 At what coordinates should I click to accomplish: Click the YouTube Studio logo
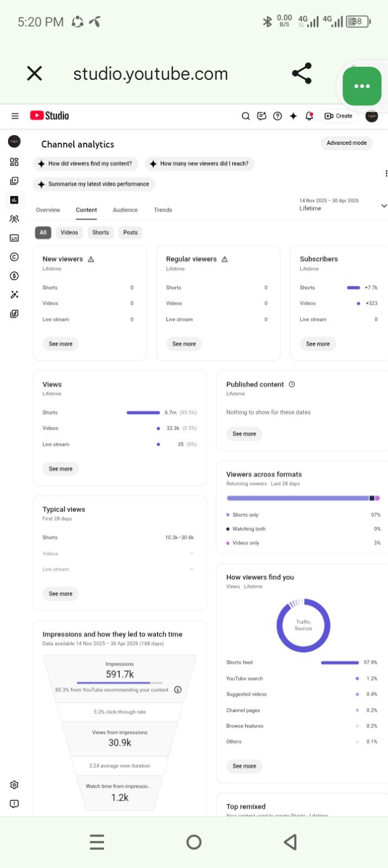[49, 116]
